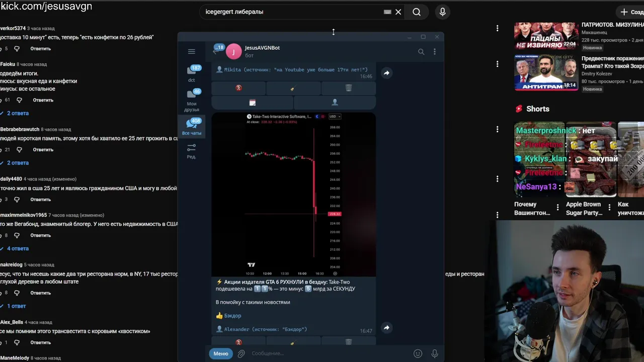Dislike Faloku's comment
This screenshot has height=362, width=644.
[x=19, y=100]
